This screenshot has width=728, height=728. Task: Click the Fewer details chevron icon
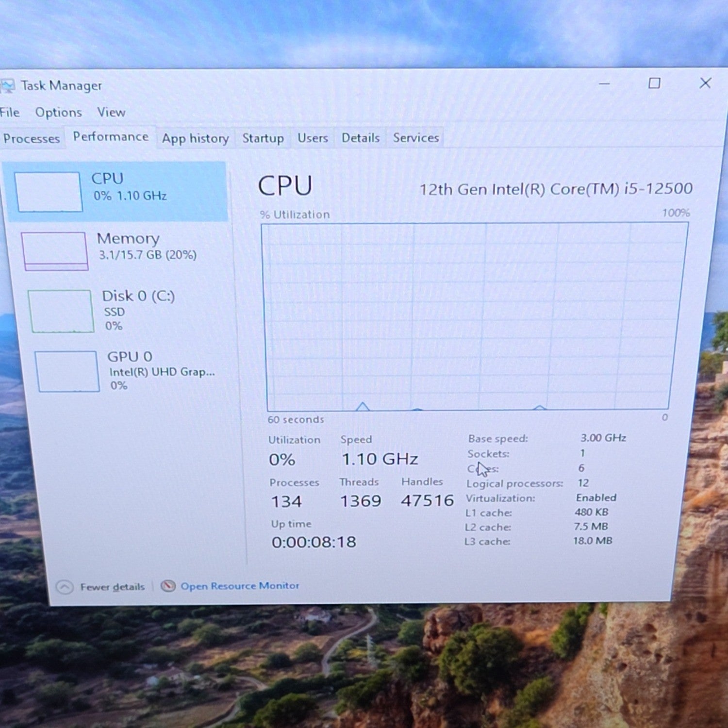[x=65, y=587]
